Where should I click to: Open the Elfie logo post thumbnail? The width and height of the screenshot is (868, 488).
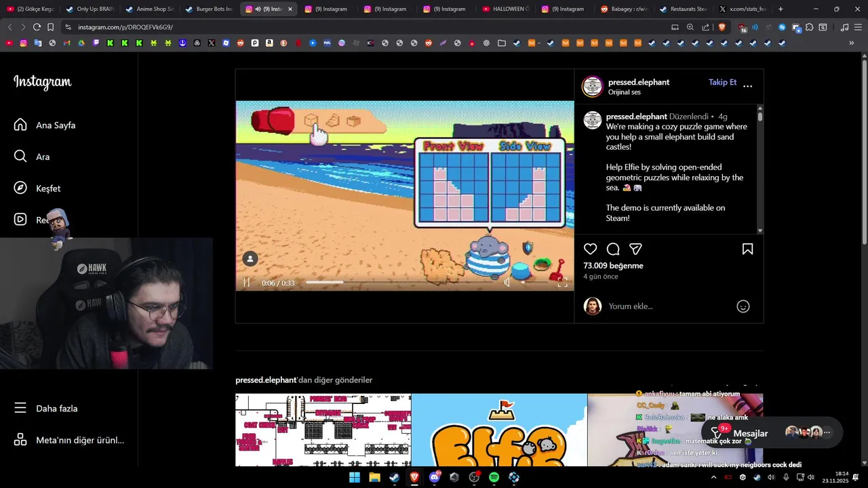(x=499, y=430)
